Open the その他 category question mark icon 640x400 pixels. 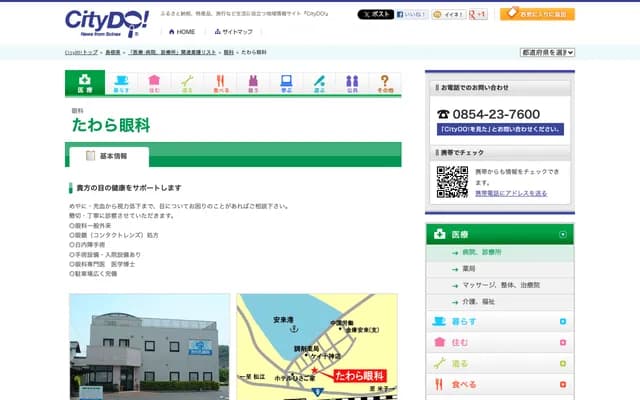pyautogui.click(x=385, y=83)
